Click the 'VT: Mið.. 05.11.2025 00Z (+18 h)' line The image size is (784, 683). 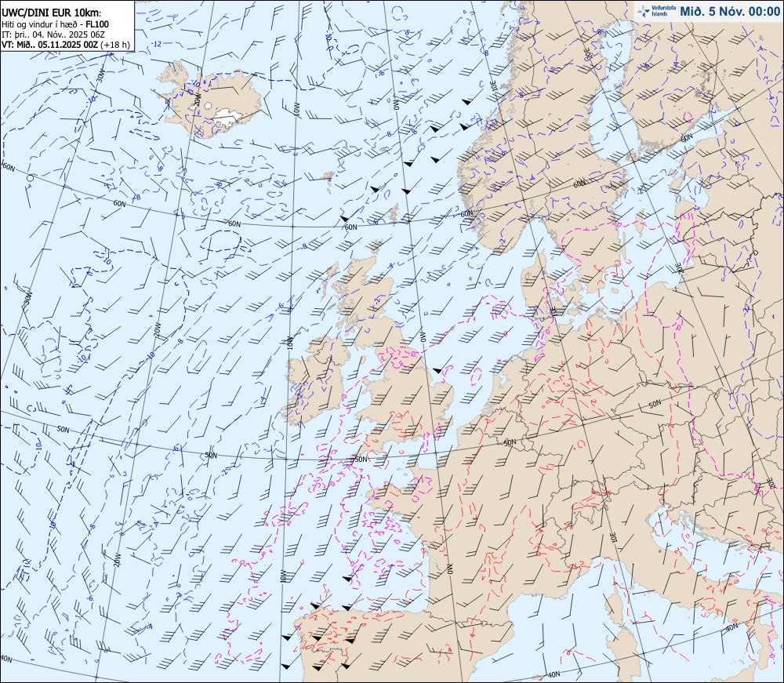pos(66,45)
